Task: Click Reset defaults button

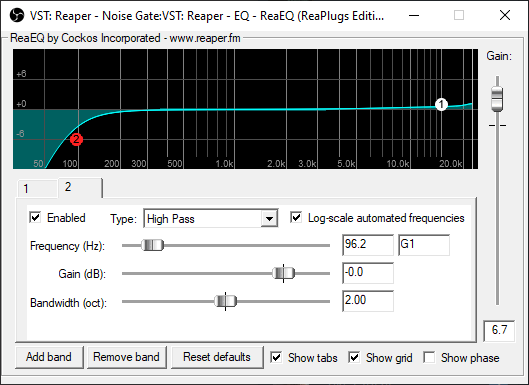Action: 217,357
